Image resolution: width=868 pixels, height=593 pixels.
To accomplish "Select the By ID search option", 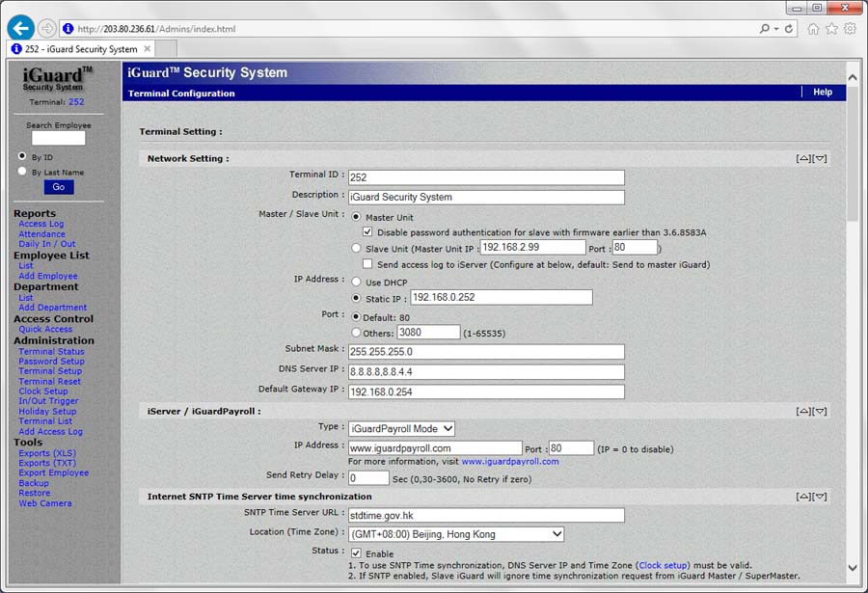I will pos(22,157).
